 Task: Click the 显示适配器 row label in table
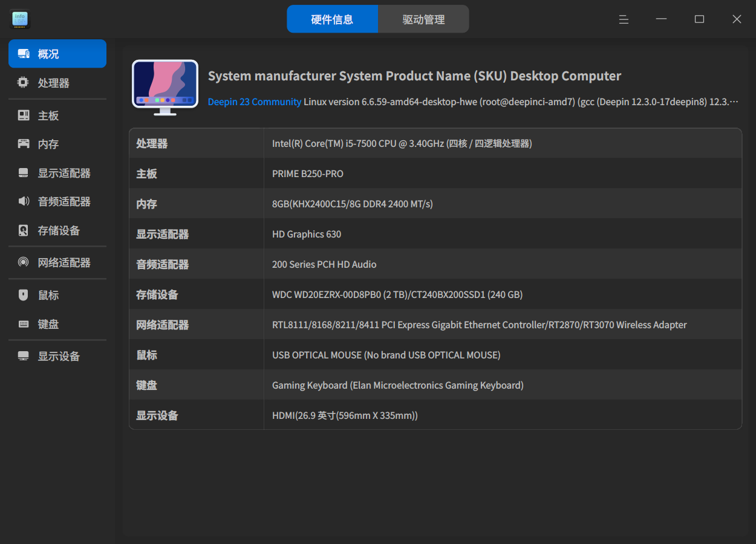[162, 234]
